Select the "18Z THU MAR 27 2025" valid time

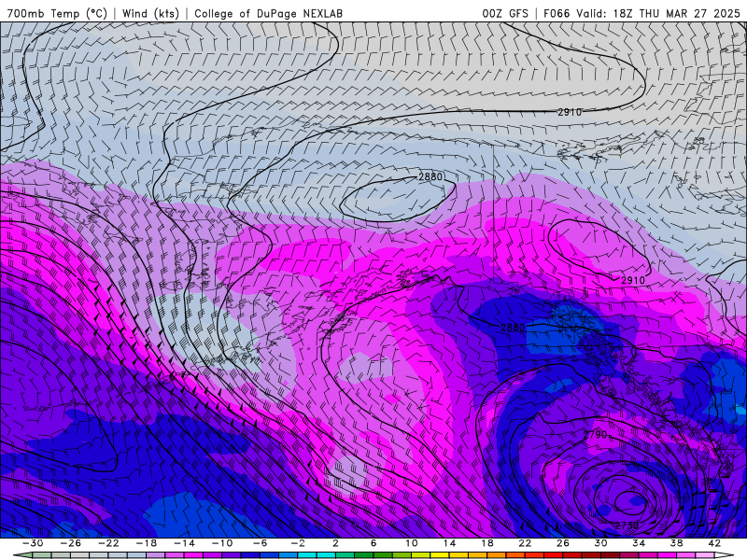pos(676,13)
